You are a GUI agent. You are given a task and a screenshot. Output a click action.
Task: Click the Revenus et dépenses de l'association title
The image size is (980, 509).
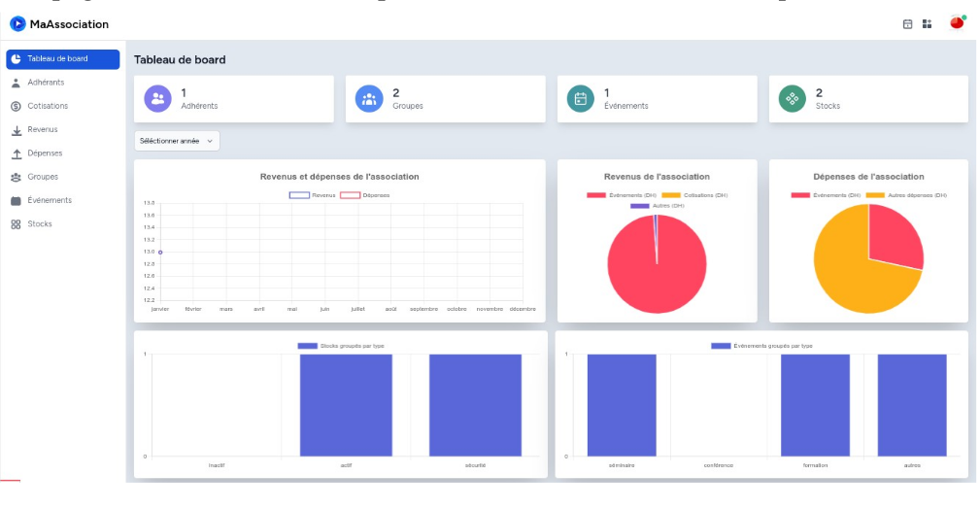(339, 177)
